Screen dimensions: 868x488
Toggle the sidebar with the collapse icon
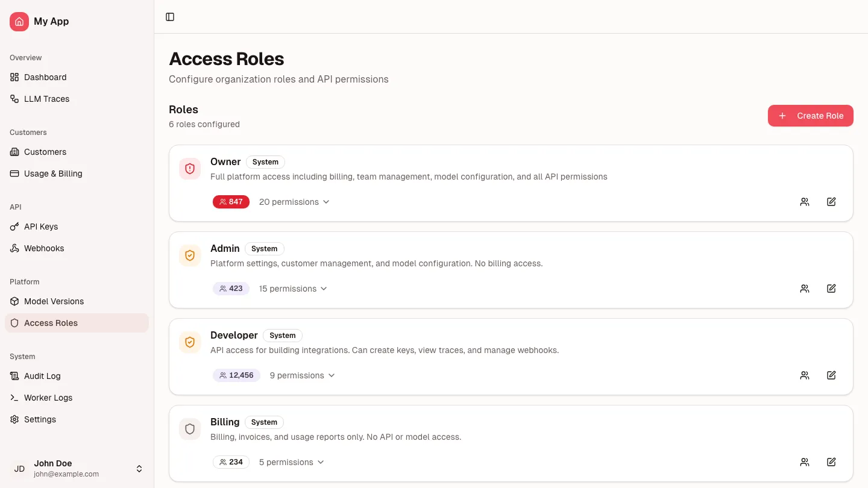click(170, 17)
